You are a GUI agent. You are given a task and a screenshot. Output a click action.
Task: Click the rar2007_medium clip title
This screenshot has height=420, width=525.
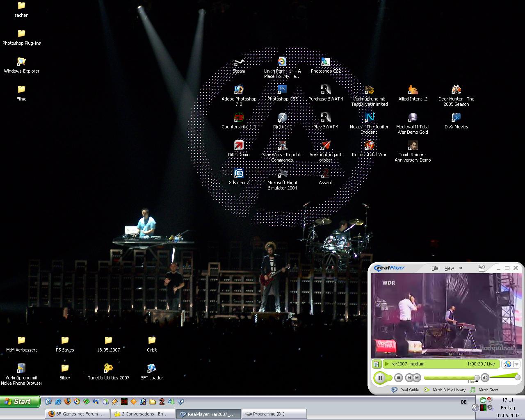[x=408, y=364]
